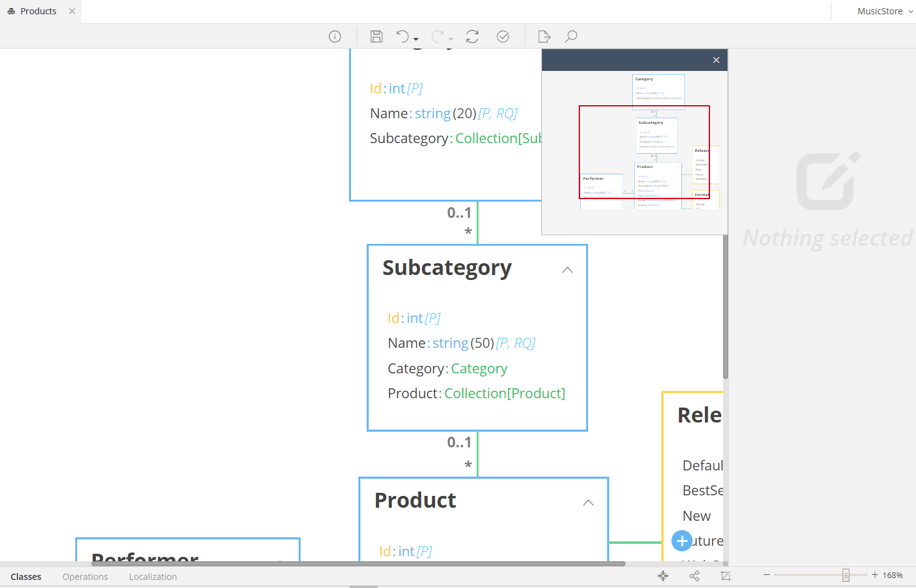Click the refresh icon in the toolbar
Image resolution: width=916 pixels, height=588 pixels.
pos(472,37)
